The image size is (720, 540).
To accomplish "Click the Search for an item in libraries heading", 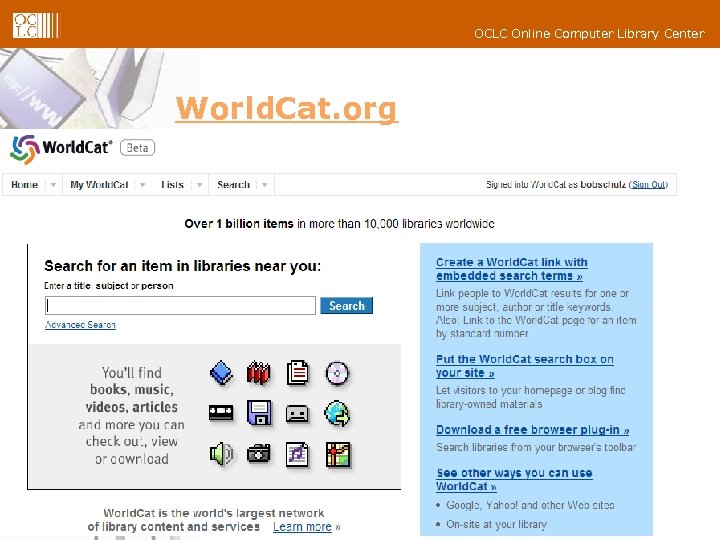I will click(182, 266).
